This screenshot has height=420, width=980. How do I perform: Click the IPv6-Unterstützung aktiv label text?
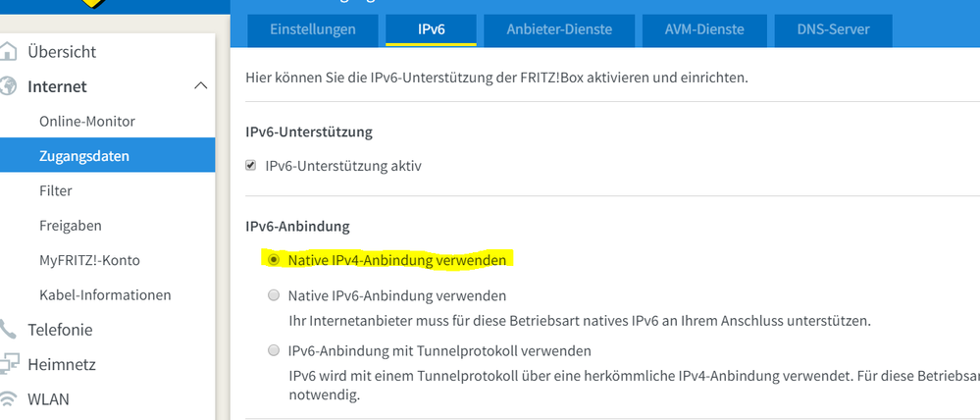343,166
